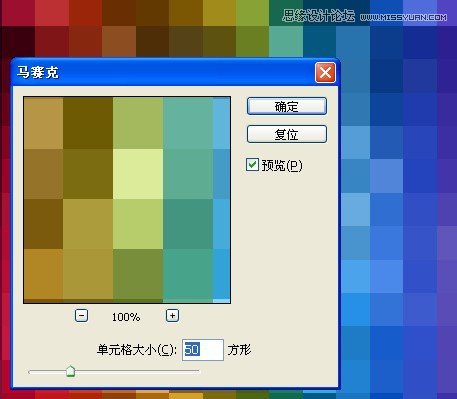Click the 100% zoom level text
The image size is (457, 399).
126,317
